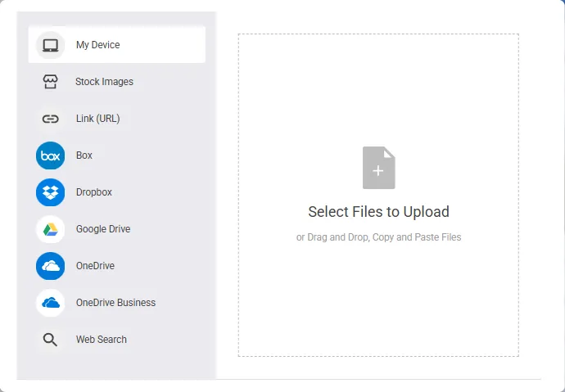Click the blue Box logo icon
Screen dimensions: 565x392
point(50,155)
